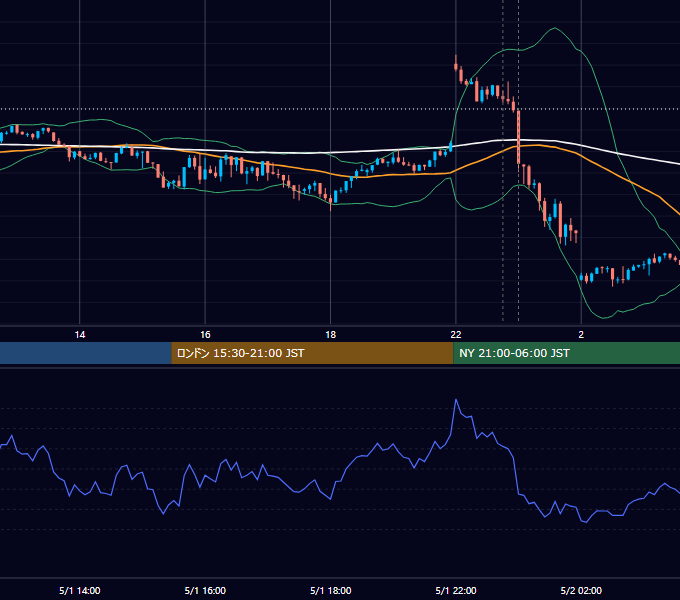Click the 2 hour label on price chart axis
Image resolution: width=680 pixels, height=600 pixels.
pos(581,335)
